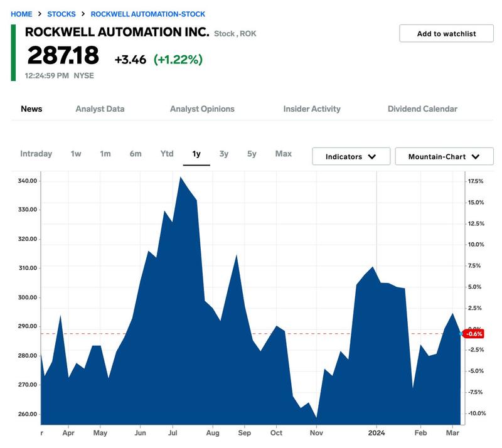Open the Analyst Data tab
502x448 pixels.
pos(100,109)
